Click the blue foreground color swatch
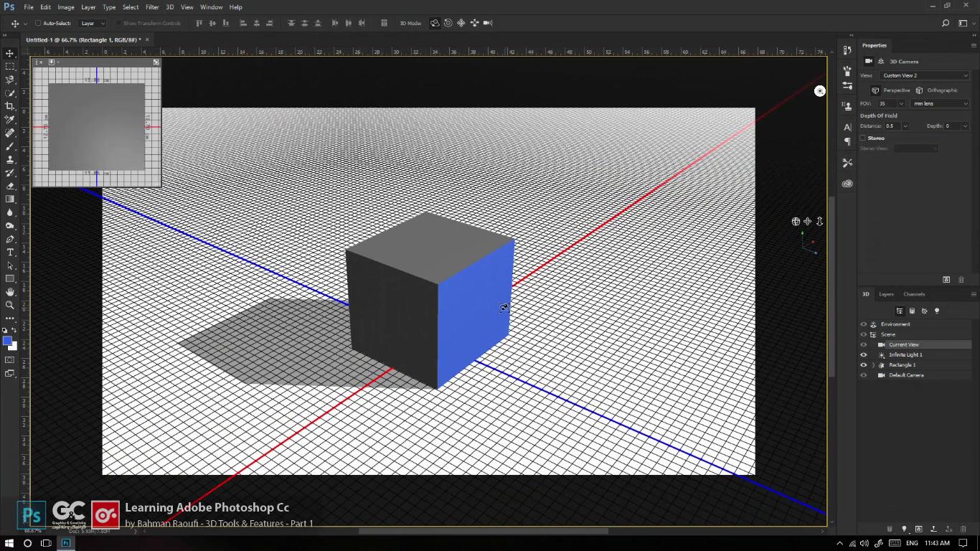This screenshot has width=980, height=551. point(7,341)
